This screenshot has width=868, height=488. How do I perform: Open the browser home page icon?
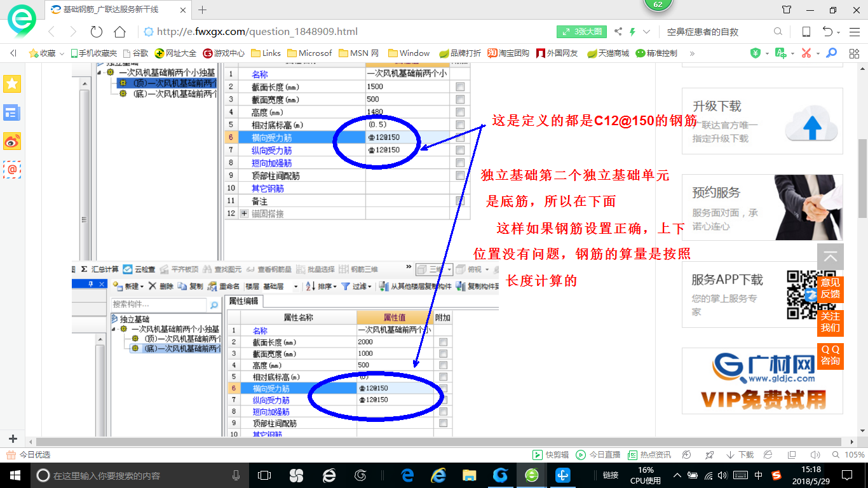tap(119, 32)
